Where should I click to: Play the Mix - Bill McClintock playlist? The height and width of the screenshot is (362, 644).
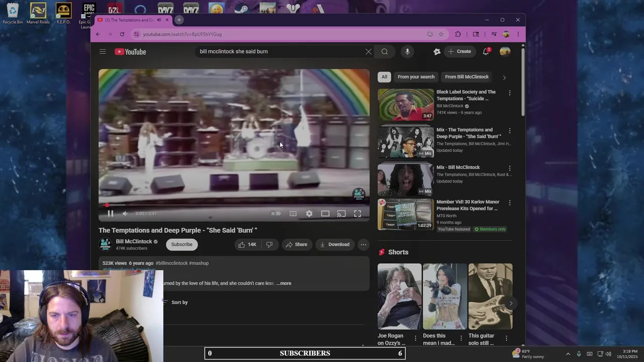pos(406,180)
